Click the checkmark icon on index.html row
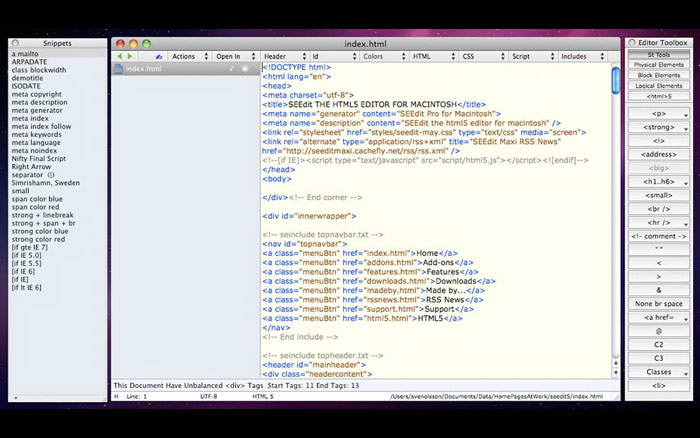Viewport: 700px width, 438px height. coord(231,69)
